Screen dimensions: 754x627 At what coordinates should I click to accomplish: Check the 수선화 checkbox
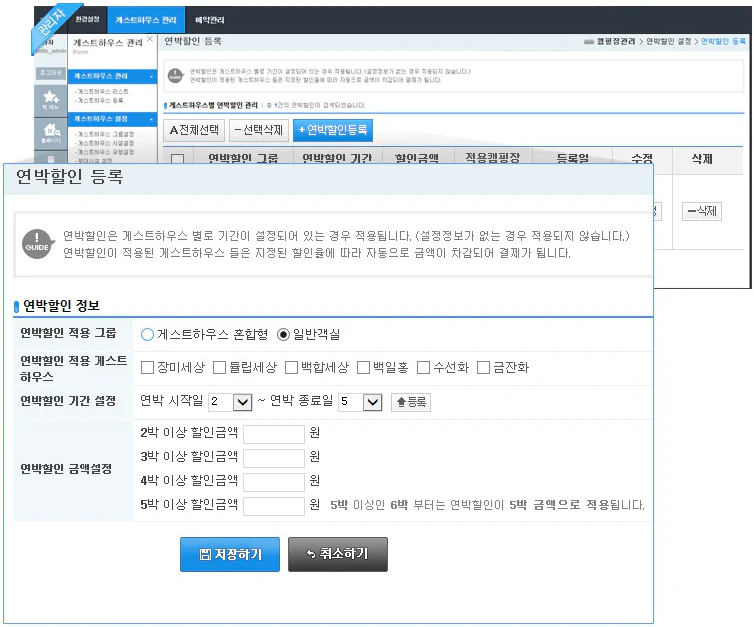423,368
